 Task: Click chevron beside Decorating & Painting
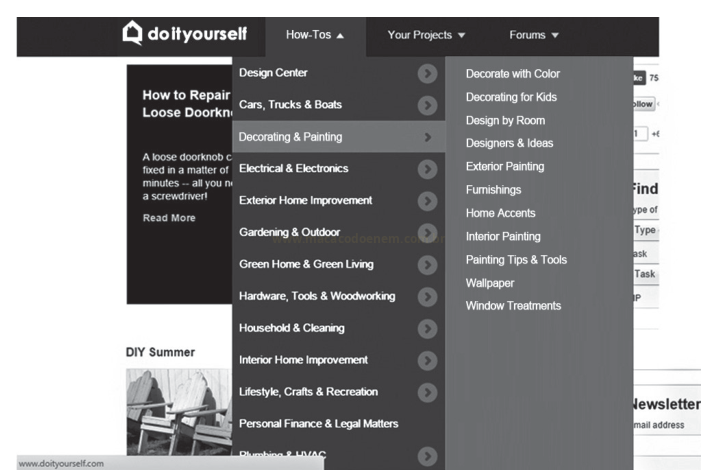[x=428, y=137]
